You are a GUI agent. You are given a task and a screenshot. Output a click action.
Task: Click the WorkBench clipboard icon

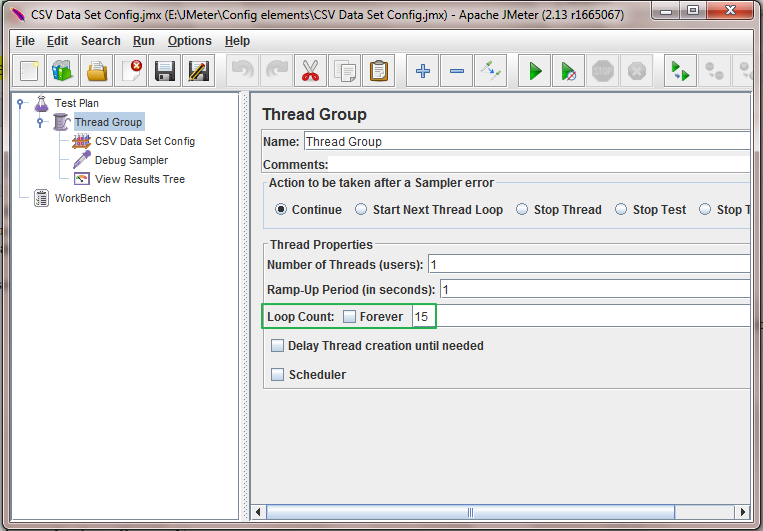click(x=41, y=198)
